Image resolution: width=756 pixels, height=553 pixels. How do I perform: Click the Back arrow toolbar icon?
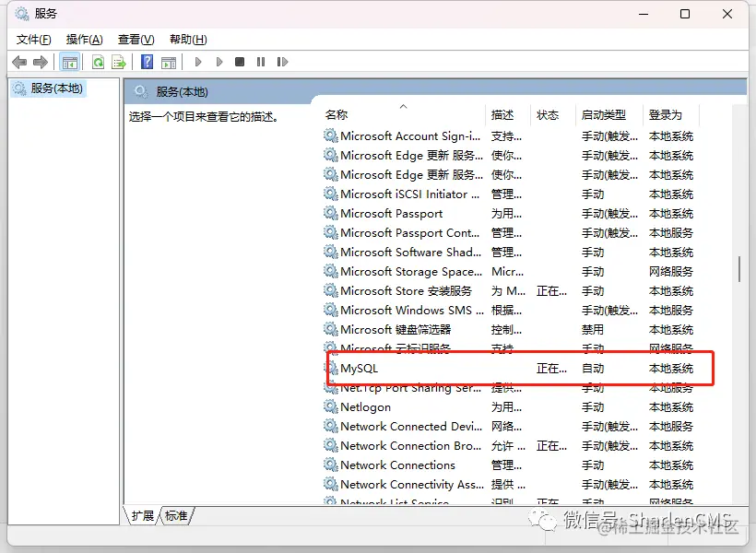point(19,62)
